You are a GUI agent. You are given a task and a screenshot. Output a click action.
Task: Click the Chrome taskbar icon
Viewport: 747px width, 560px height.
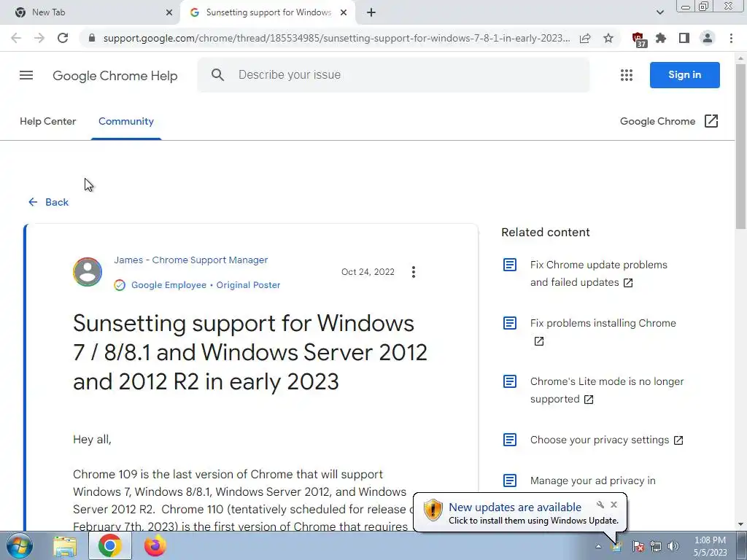(x=109, y=545)
